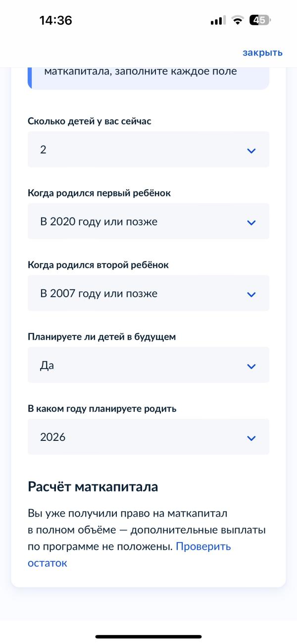
Task: Expand the future children plans dropdown
Action: click(148, 365)
